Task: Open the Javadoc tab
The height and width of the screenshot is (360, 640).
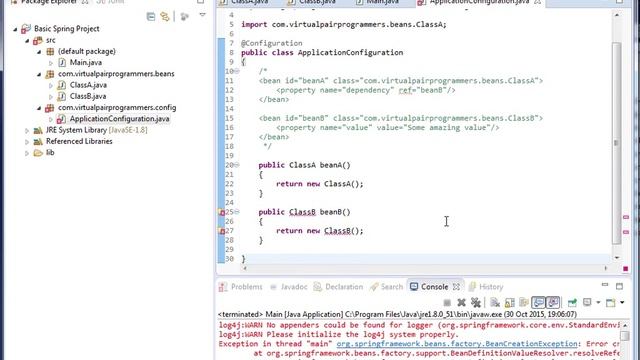Action: (x=288, y=287)
